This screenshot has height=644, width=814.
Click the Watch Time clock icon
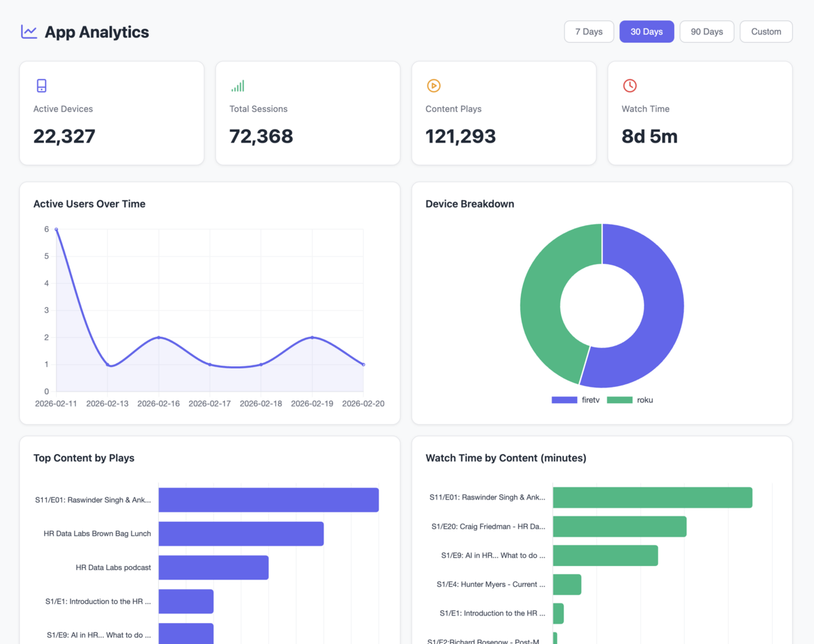[629, 86]
